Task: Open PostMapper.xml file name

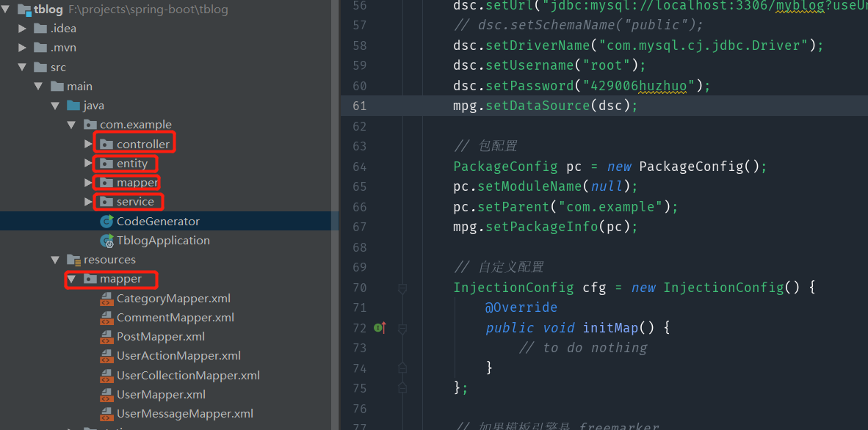Action: 161,337
